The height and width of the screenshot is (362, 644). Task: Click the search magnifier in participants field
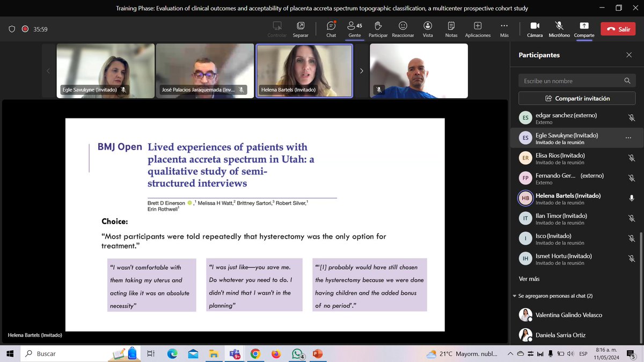627,81
